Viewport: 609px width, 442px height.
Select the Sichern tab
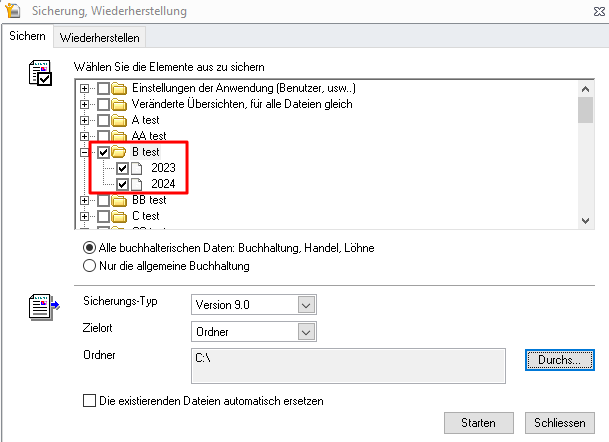27,37
